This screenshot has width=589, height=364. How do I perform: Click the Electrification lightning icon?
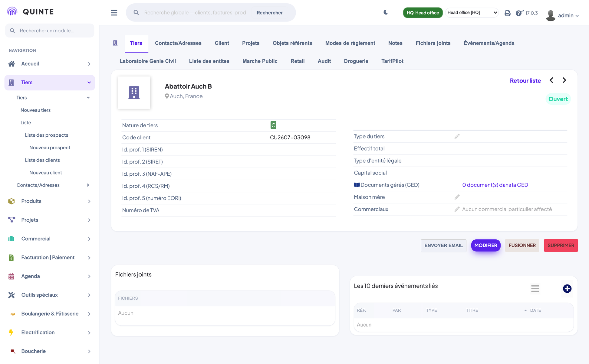11,333
